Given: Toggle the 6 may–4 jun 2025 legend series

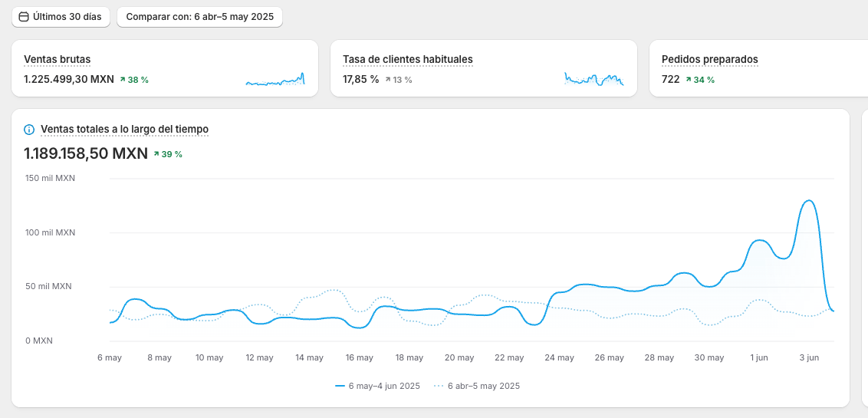Looking at the screenshot, I should coord(383,387).
